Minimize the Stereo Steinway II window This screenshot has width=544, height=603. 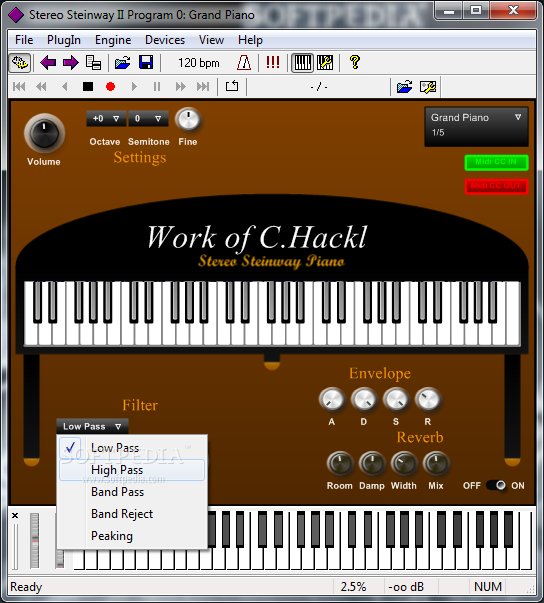448,11
